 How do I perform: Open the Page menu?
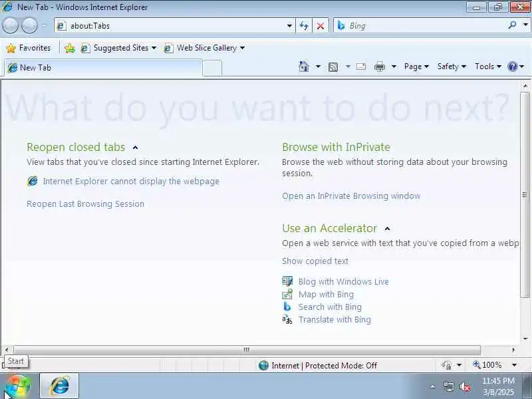[416, 66]
